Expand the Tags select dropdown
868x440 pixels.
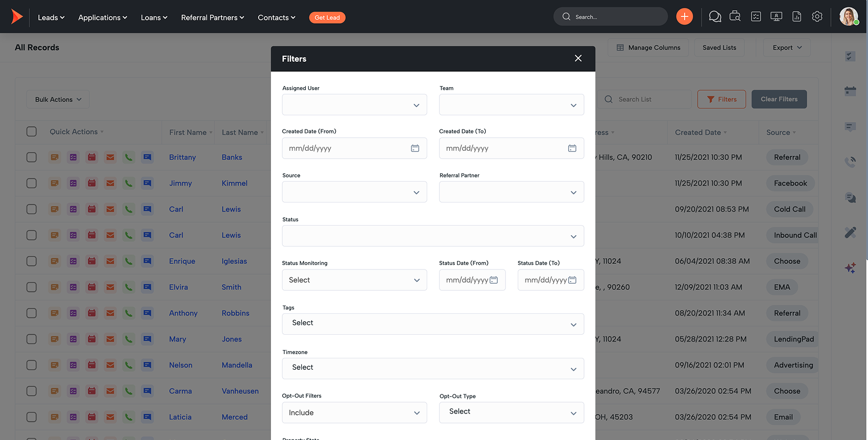pyautogui.click(x=433, y=324)
